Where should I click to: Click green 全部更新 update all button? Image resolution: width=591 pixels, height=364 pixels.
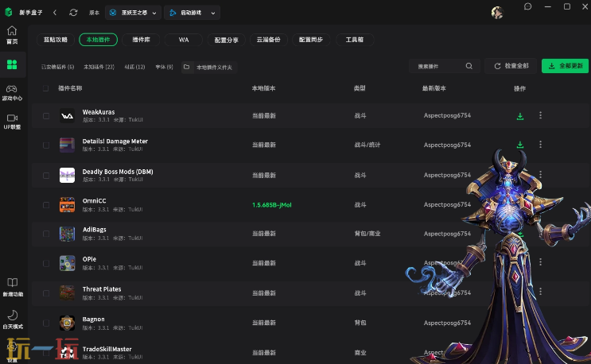point(565,66)
